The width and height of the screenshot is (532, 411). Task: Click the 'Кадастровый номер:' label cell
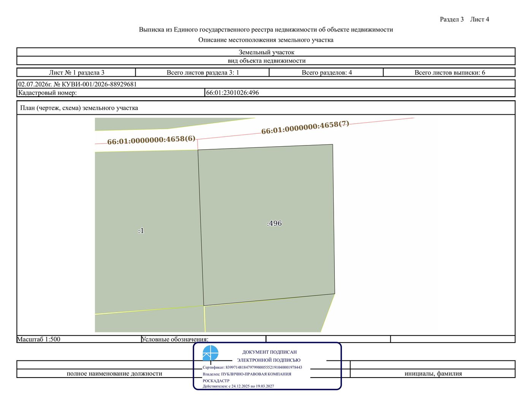coord(111,93)
